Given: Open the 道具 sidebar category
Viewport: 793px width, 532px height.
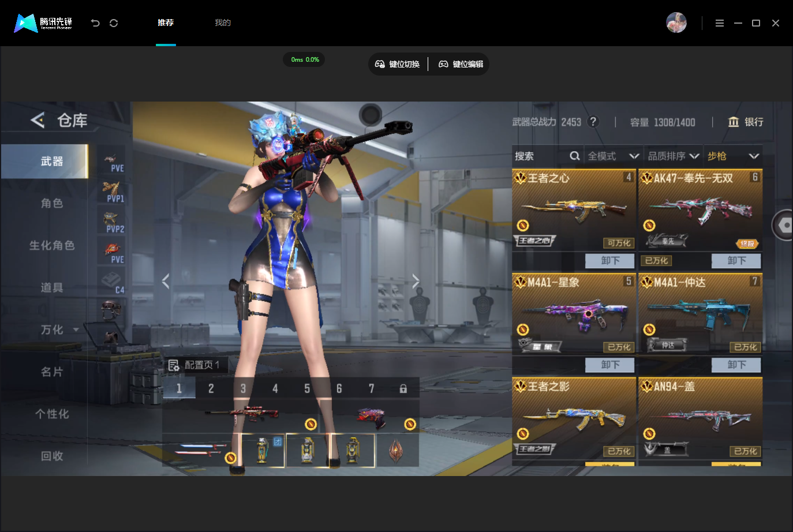Looking at the screenshot, I should 52,287.
